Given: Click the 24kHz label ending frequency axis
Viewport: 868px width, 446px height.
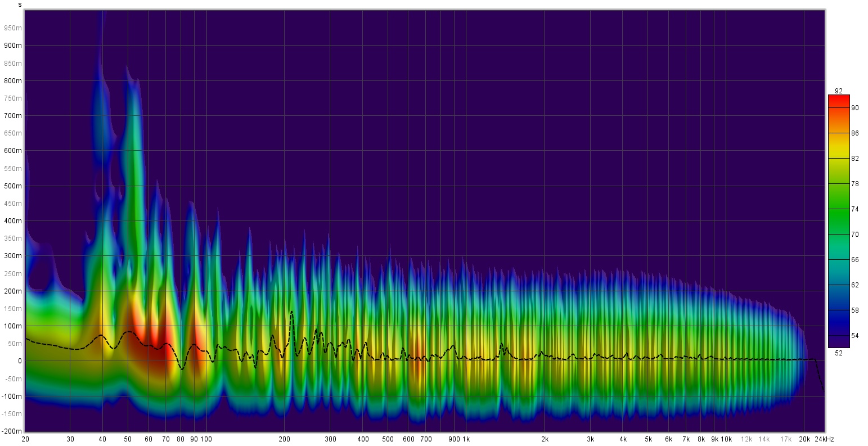Looking at the screenshot, I should (824, 439).
